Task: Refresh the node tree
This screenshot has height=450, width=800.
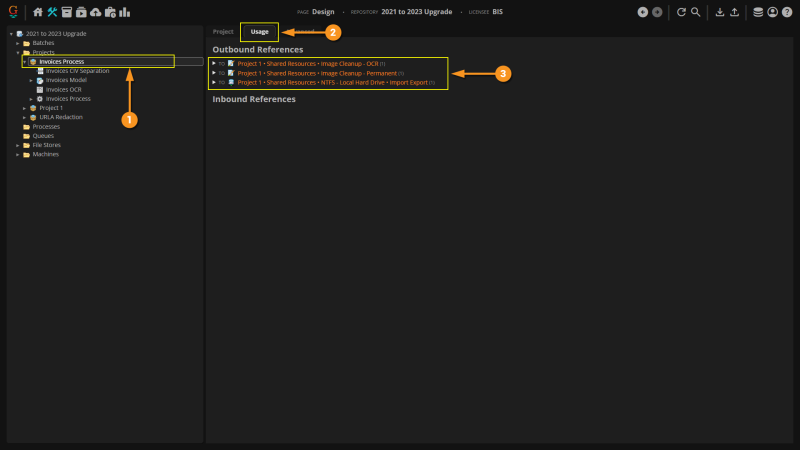Action: tap(681, 12)
